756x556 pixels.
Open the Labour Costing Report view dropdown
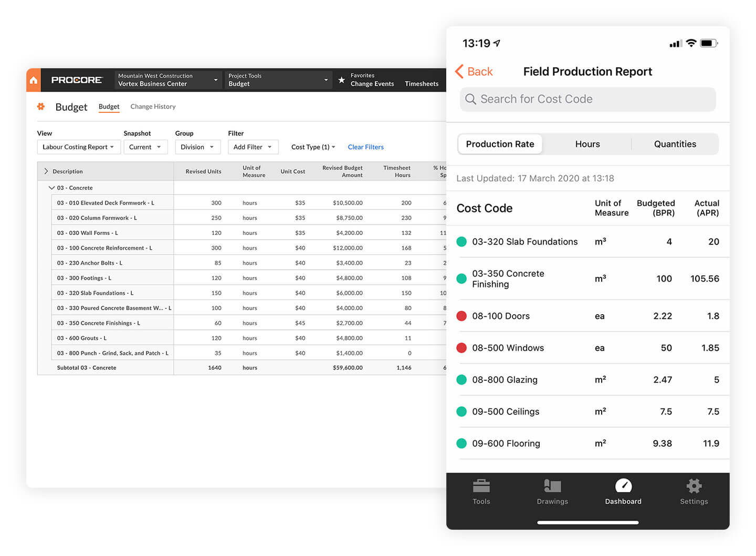(x=78, y=147)
